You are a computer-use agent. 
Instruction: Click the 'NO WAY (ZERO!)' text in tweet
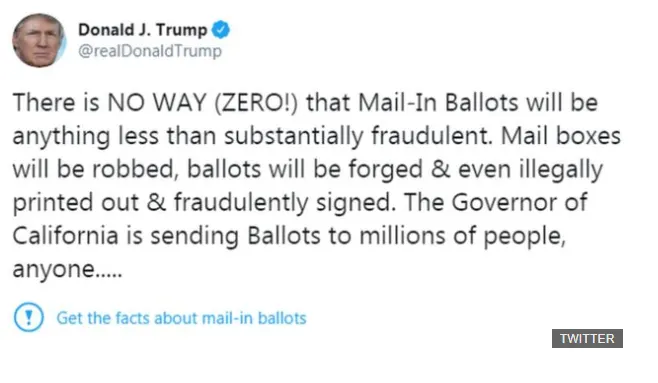[203, 103]
